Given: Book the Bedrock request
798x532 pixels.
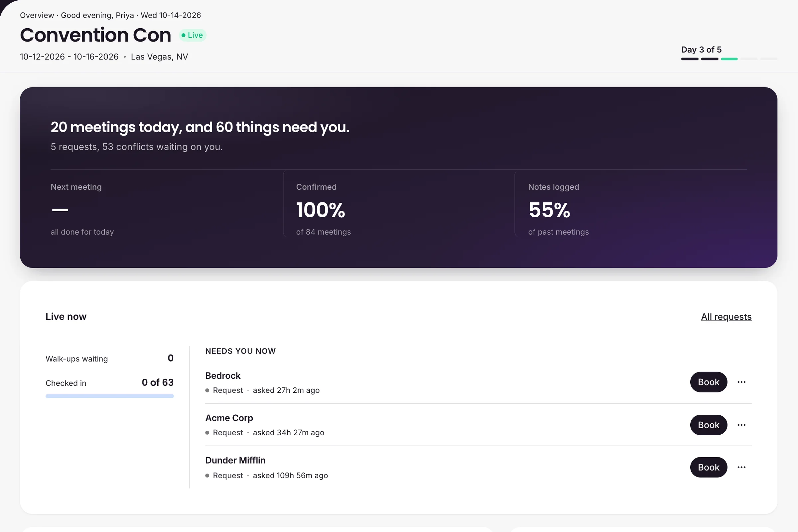Looking at the screenshot, I should (x=708, y=382).
